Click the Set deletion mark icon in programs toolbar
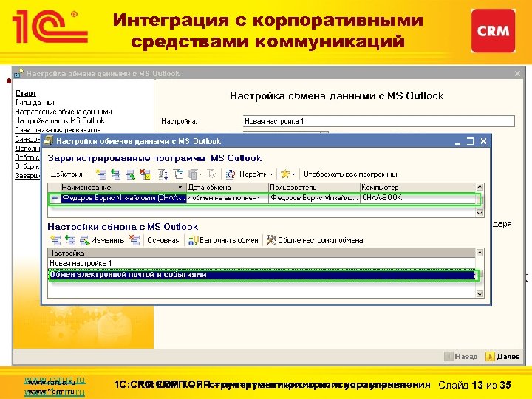Image resolution: width=532 pixels, height=399 pixels. [146, 174]
